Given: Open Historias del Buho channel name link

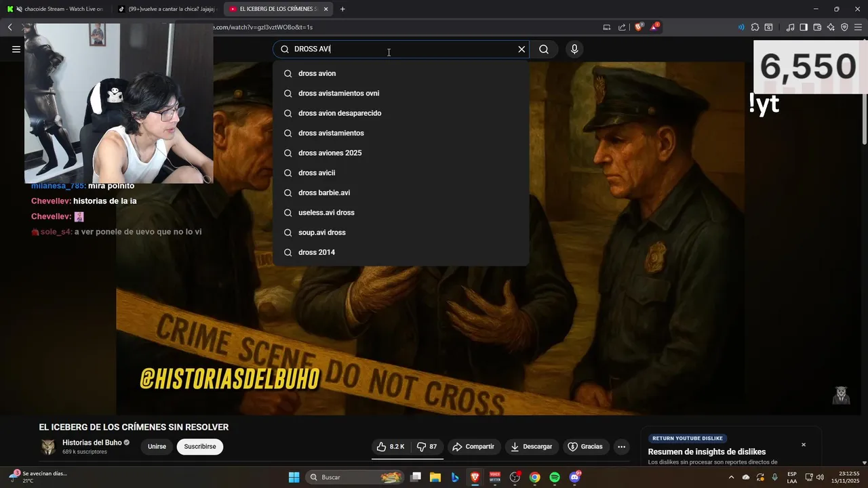Looking at the screenshot, I should (x=92, y=443).
